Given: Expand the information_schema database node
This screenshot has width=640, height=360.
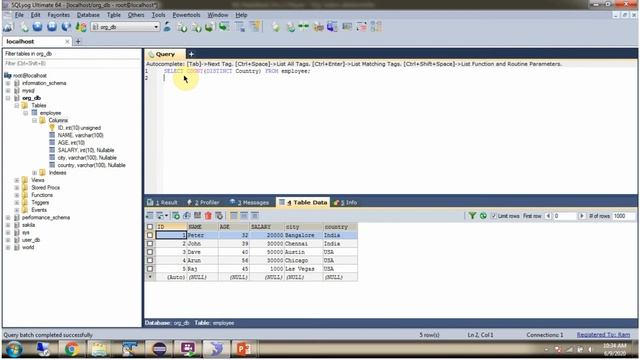Looking at the screenshot, I should 8,83.
